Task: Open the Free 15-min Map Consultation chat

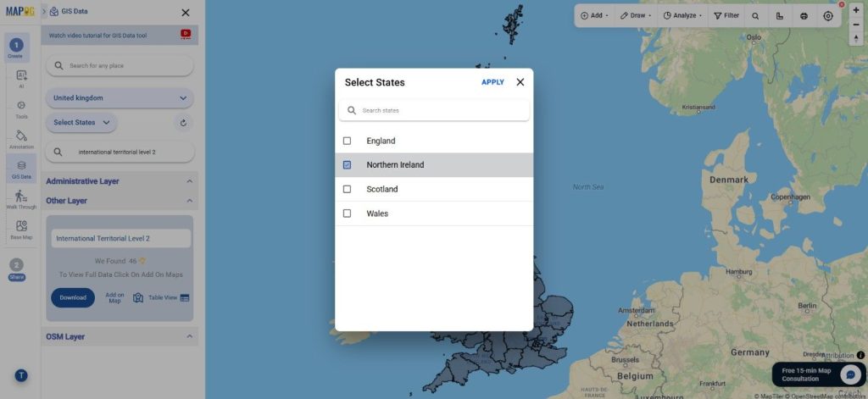Action: point(819,374)
